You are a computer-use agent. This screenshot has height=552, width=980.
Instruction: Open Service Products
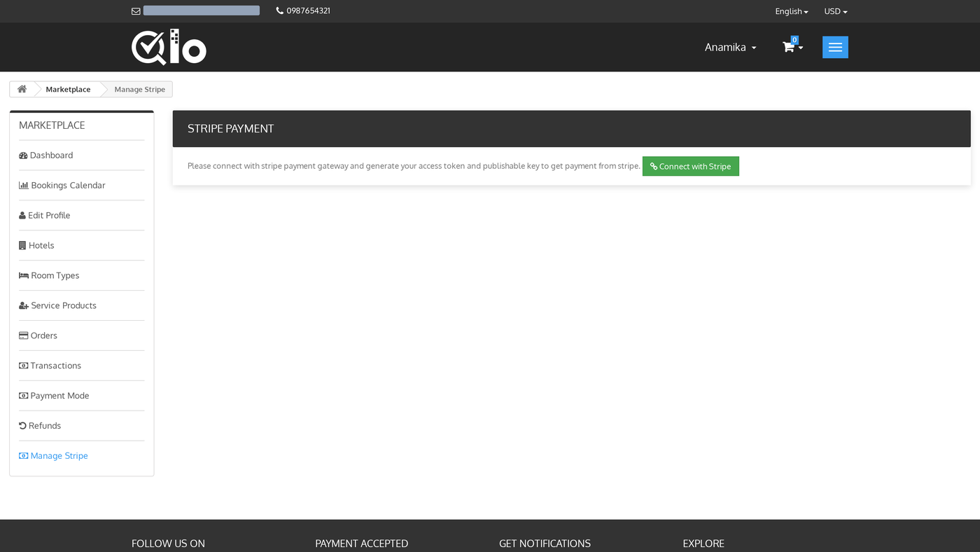[x=57, y=306]
